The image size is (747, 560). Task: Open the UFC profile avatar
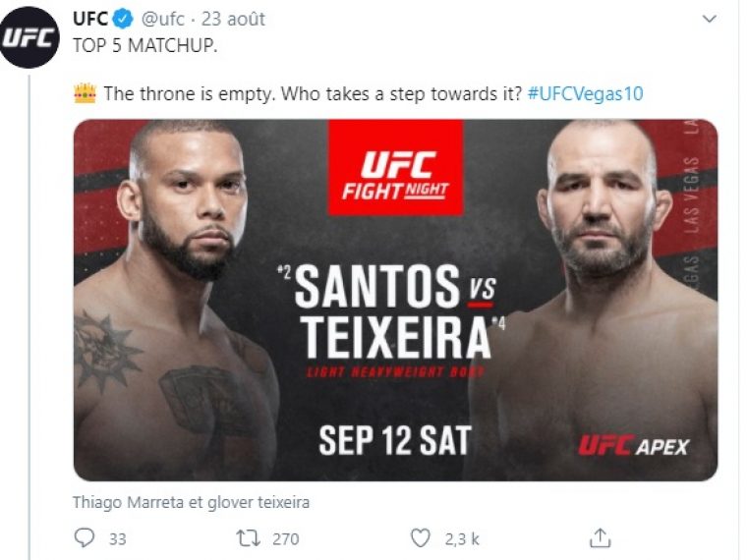tap(29, 37)
